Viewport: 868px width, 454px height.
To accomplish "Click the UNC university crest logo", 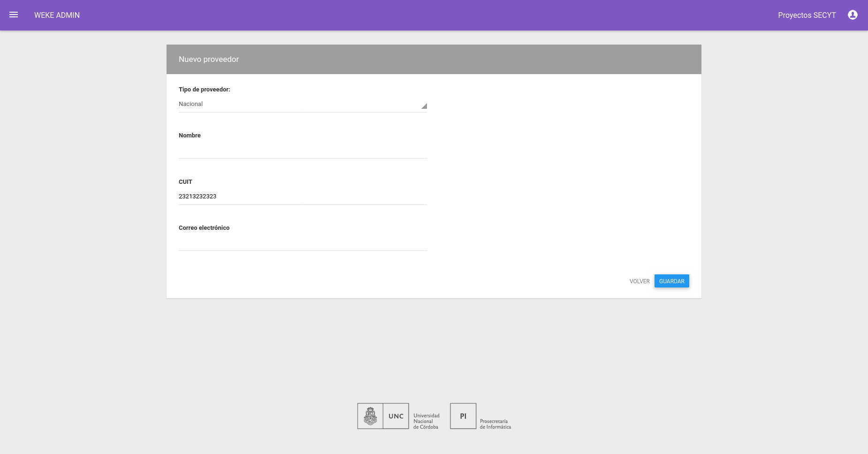I will [x=370, y=416].
